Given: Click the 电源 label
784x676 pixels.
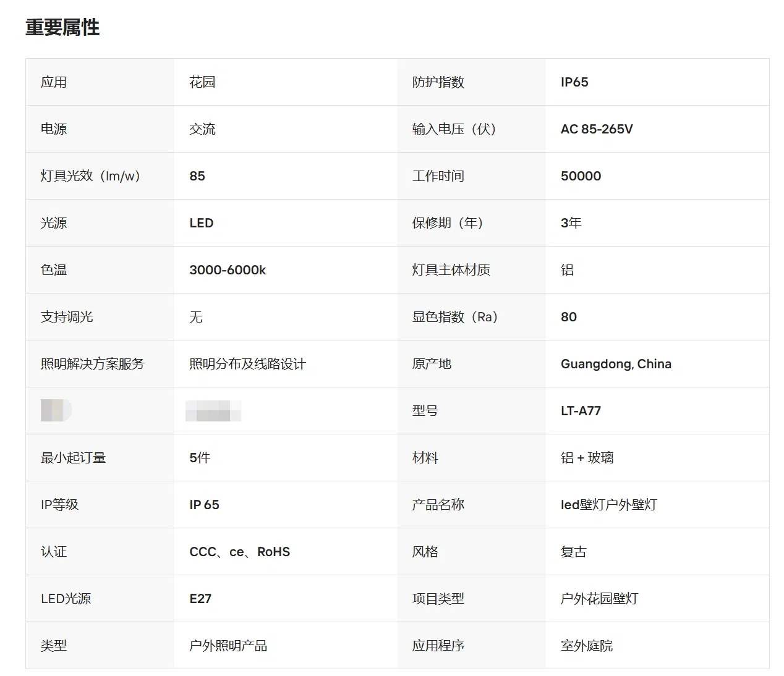Looking at the screenshot, I should pos(54,129).
